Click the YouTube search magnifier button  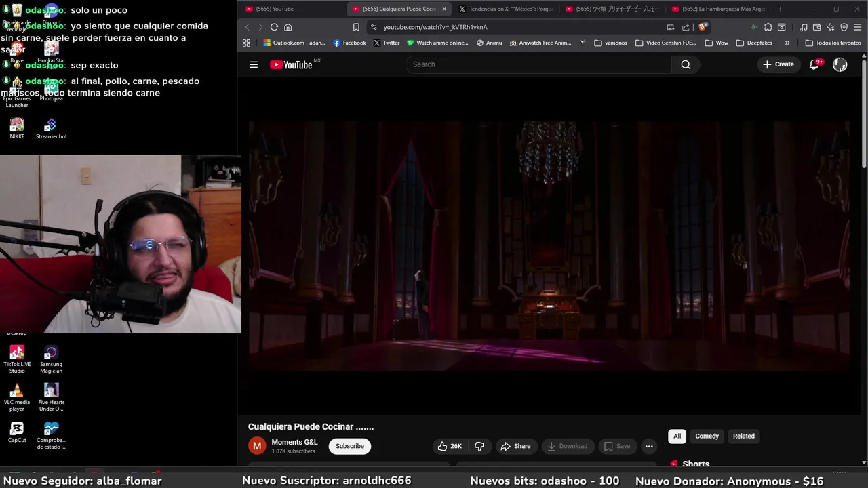click(686, 64)
